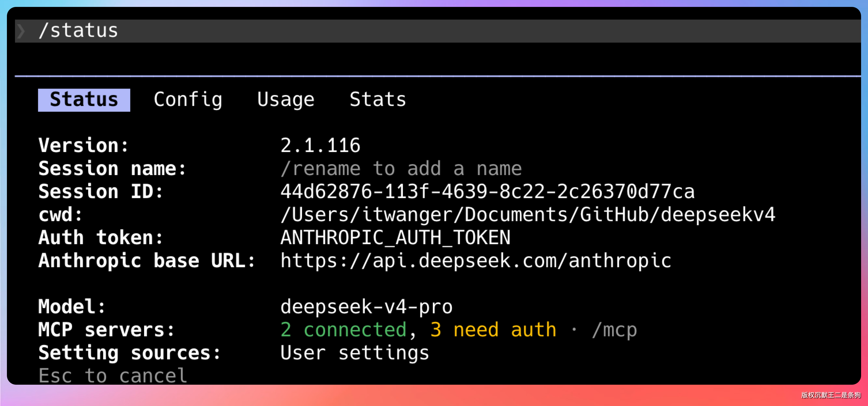Click the yellow "3 need auth" warning
Viewport: 868px width, 406px height.
click(x=493, y=330)
